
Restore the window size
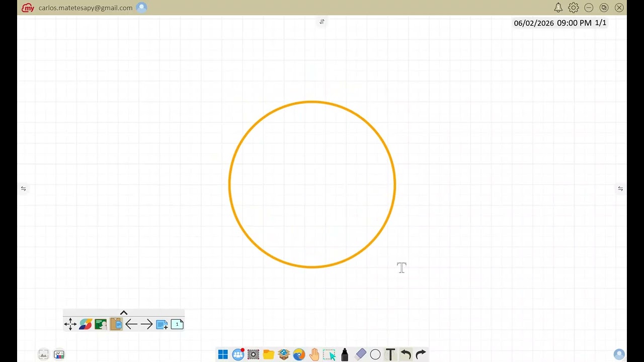point(604,8)
